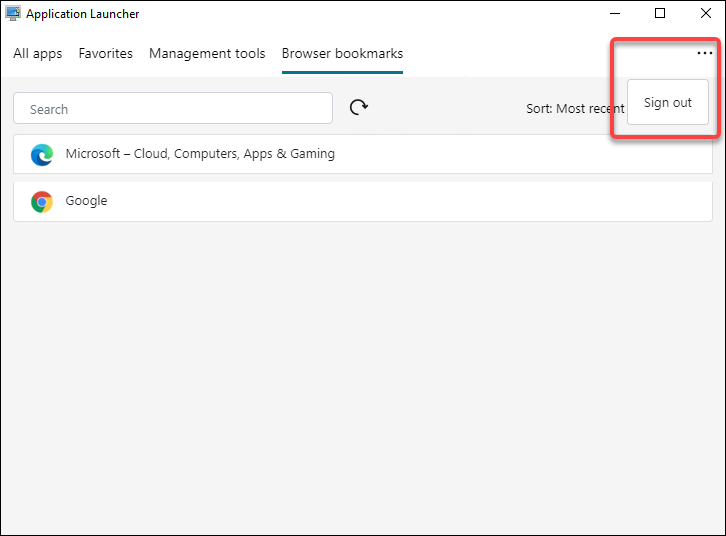Minimize the Application Launcher window
726x536 pixels.
point(614,14)
